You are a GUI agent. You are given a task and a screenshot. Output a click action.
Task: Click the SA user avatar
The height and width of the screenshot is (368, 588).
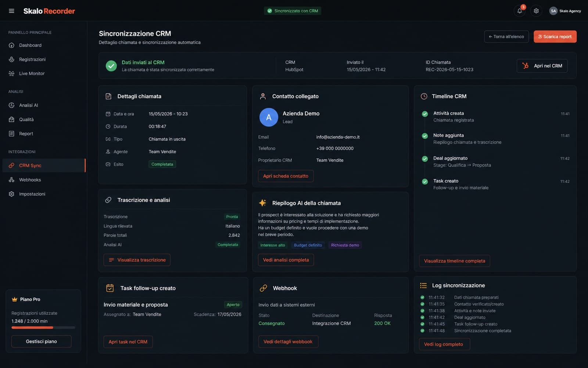(553, 11)
